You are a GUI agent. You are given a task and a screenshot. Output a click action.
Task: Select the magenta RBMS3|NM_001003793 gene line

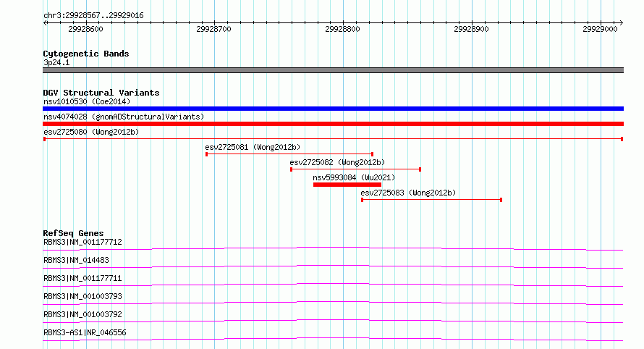coord(333,303)
